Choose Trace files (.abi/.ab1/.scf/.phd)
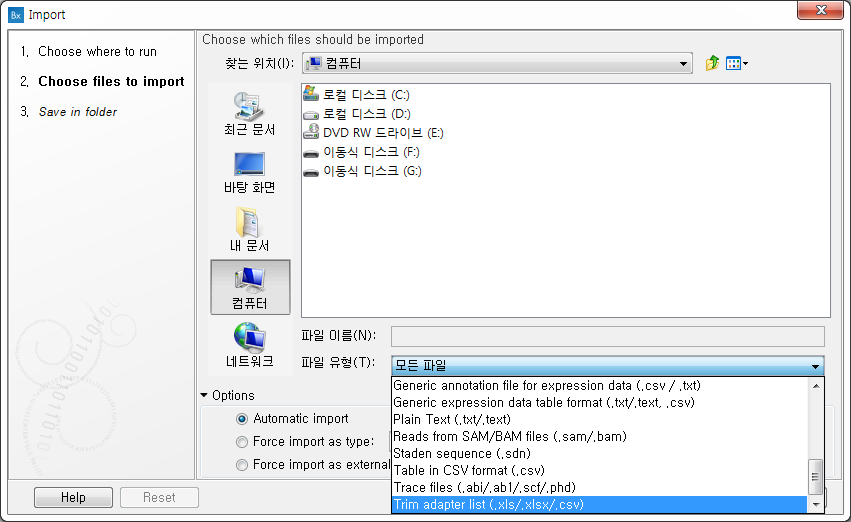Image resolution: width=851 pixels, height=522 pixels. pyautogui.click(x=599, y=487)
